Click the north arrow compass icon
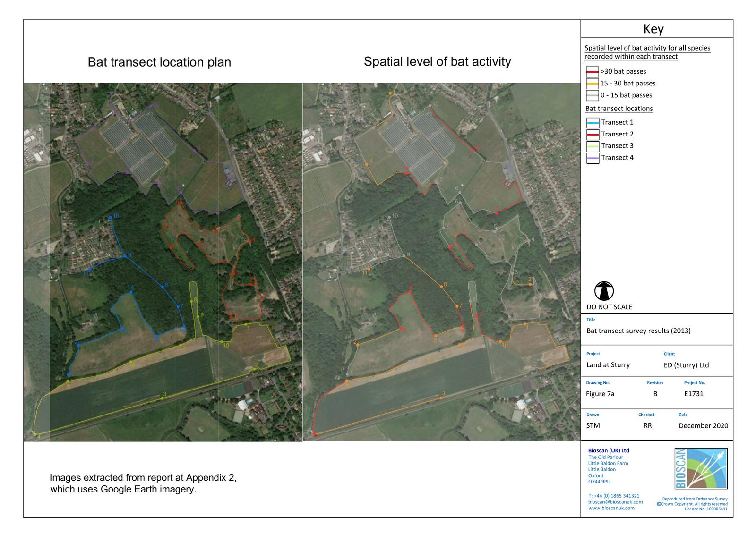This screenshot has width=756, height=534. pyautogui.click(x=604, y=291)
